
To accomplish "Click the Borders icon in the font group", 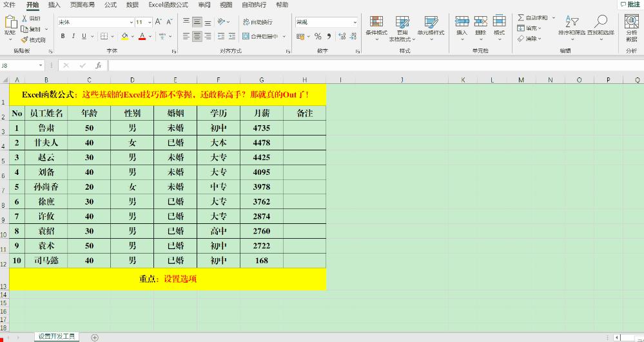I will pos(104,36).
